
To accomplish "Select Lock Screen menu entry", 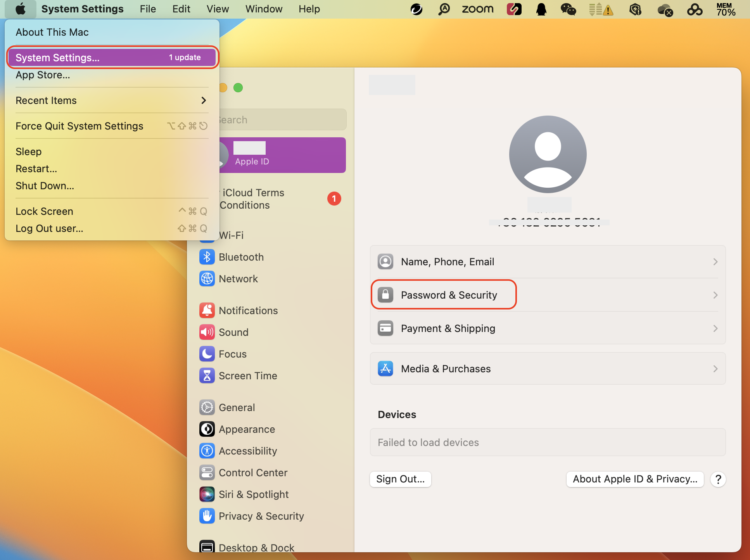I will pyautogui.click(x=44, y=211).
